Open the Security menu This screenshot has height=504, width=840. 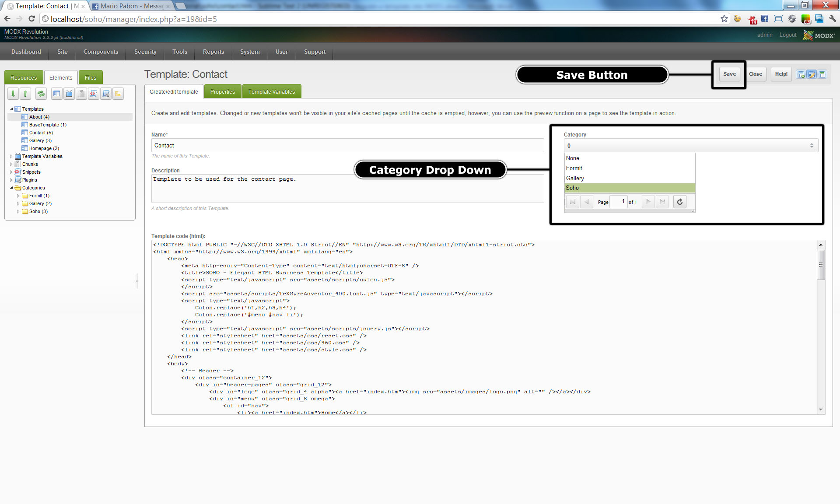(x=145, y=52)
